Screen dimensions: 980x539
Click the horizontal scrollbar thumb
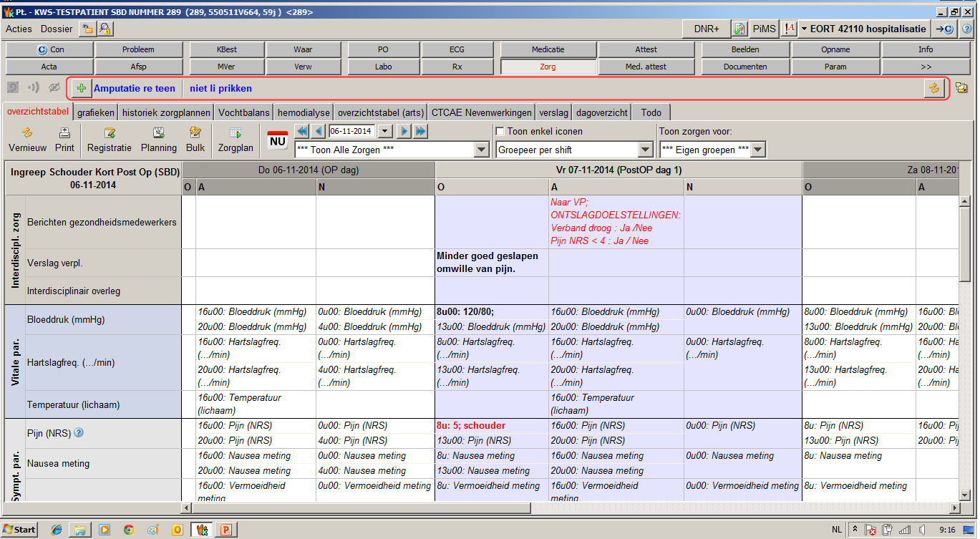tap(361, 508)
